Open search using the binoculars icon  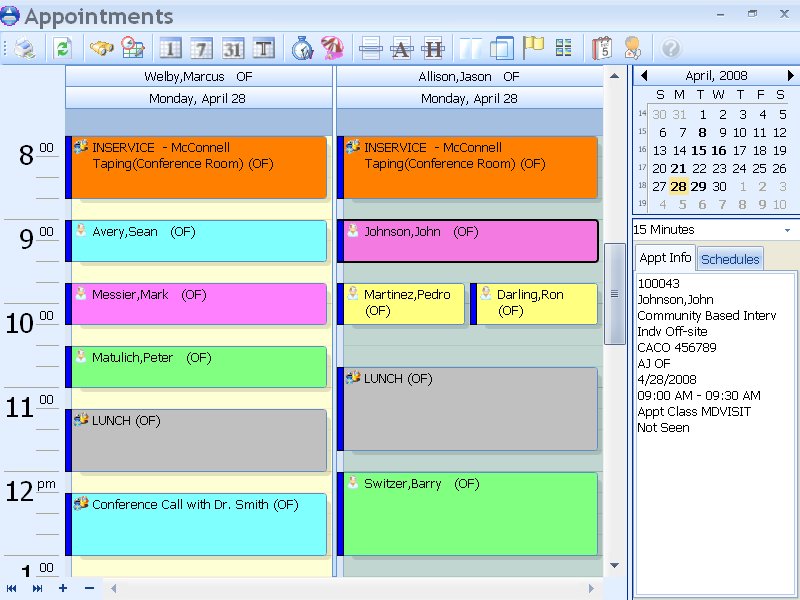[x=102, y=48]
